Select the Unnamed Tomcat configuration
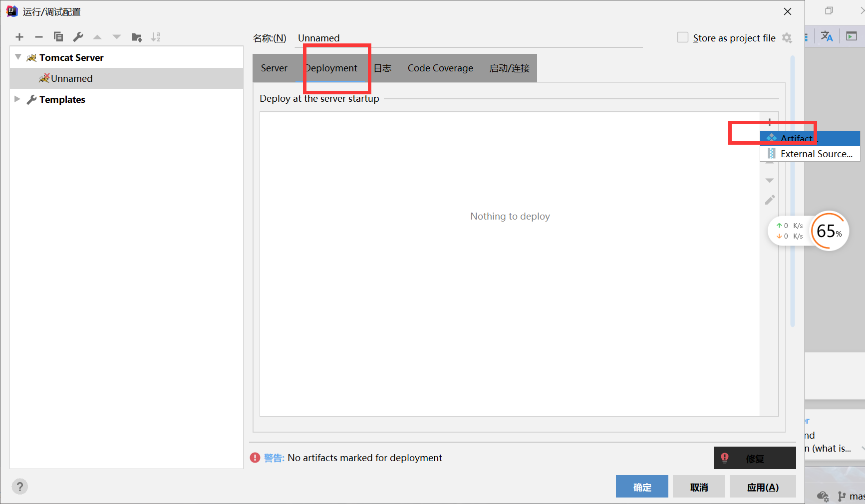Viewport: 865px width, 504px height. pos(127,78)
